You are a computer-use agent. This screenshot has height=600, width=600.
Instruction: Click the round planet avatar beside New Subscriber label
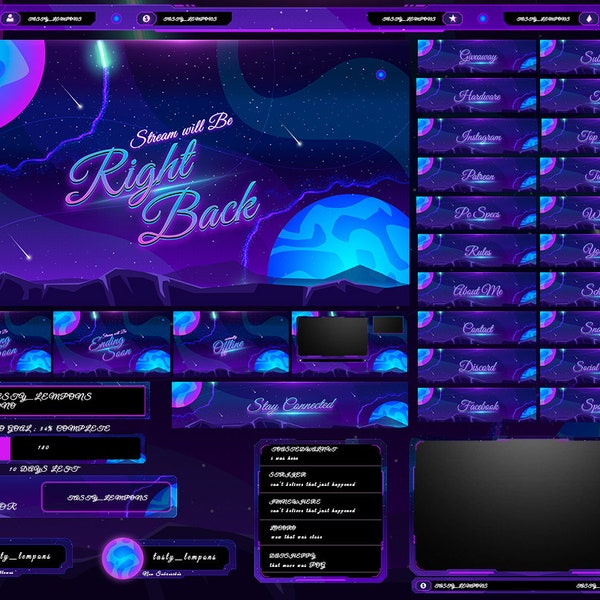coord(122,558)
